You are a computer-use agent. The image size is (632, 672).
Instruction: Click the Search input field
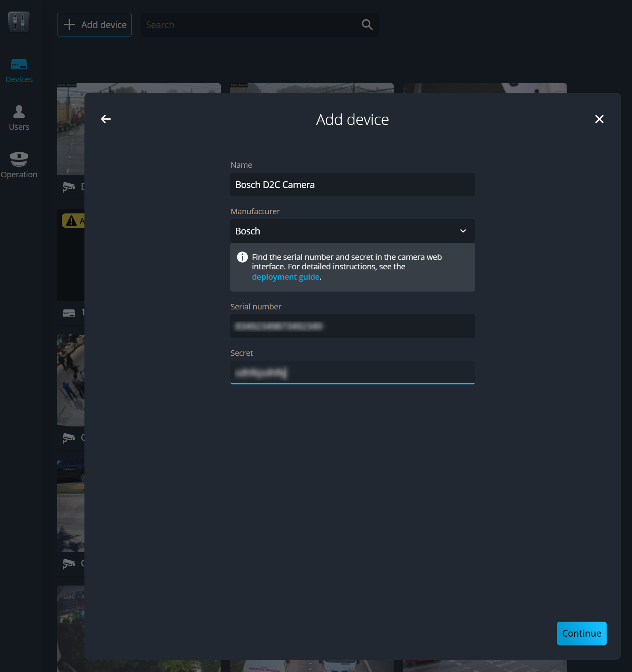tap(260, 25)
